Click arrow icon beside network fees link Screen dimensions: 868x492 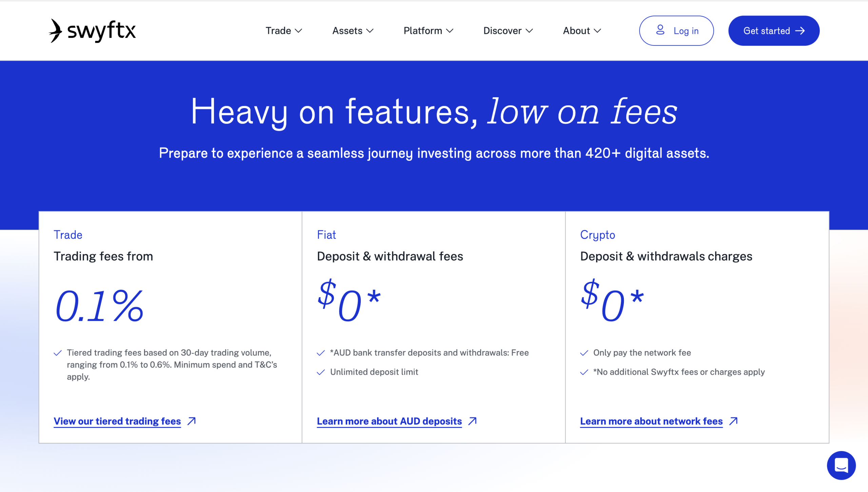[x=733, y=421]
